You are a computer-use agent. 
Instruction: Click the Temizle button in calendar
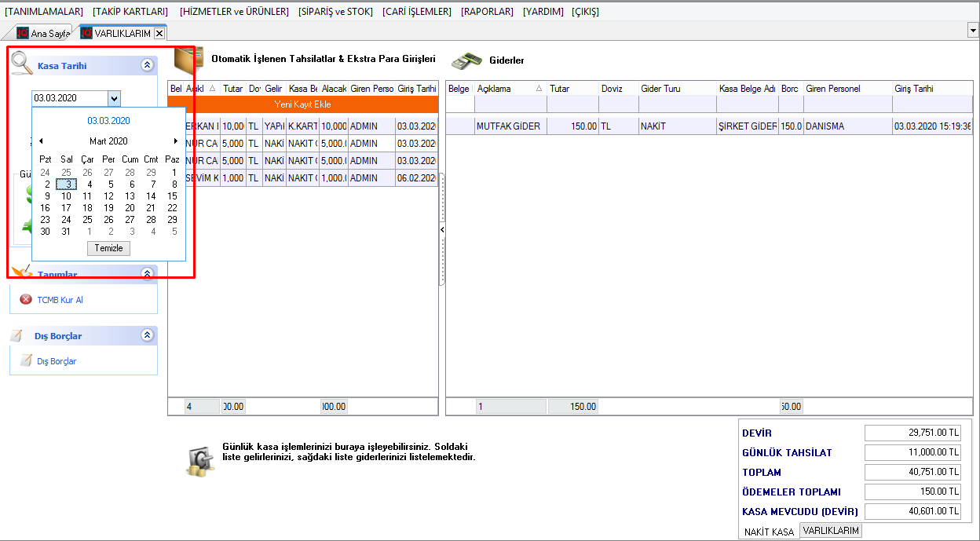[108, 248]
